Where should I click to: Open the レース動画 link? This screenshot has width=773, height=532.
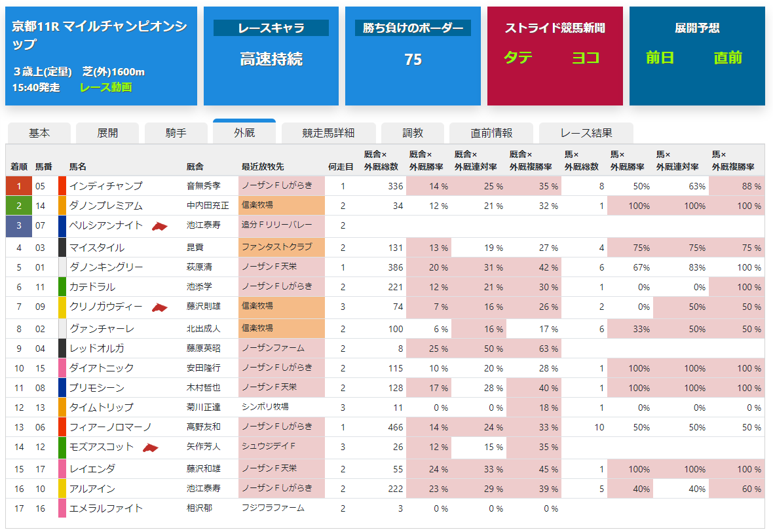(105, 87)
